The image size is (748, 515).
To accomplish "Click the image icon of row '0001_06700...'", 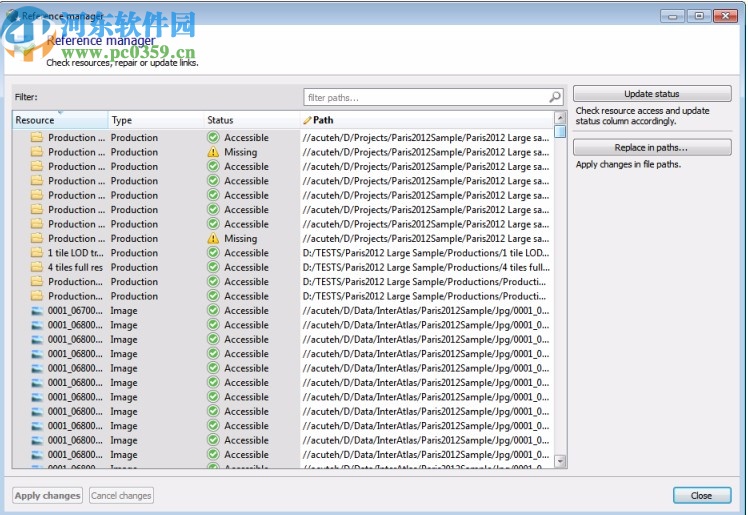I will coord(37,311).
